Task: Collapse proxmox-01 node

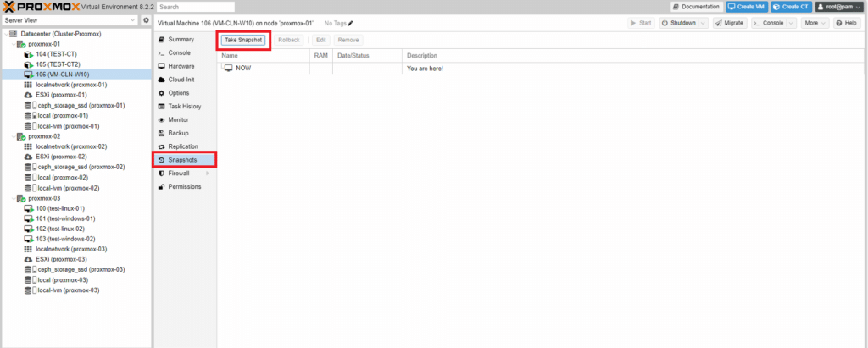Action: 12,44
